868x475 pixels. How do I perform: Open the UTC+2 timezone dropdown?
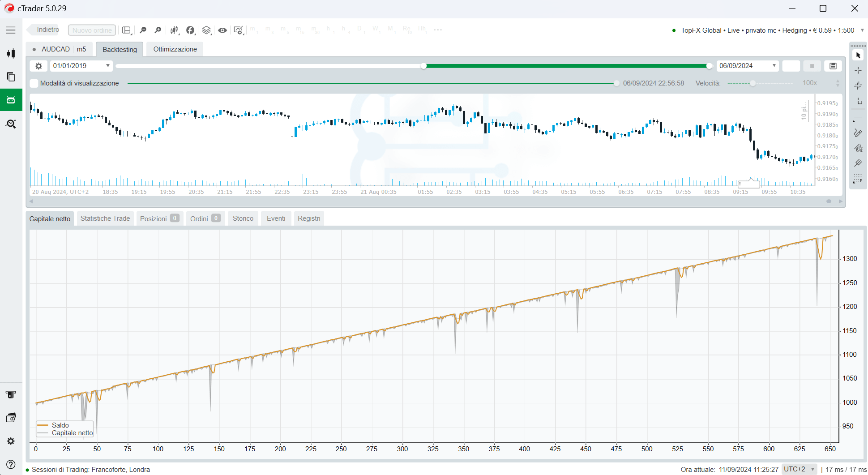pyautogui.click(x=800, y=469)
